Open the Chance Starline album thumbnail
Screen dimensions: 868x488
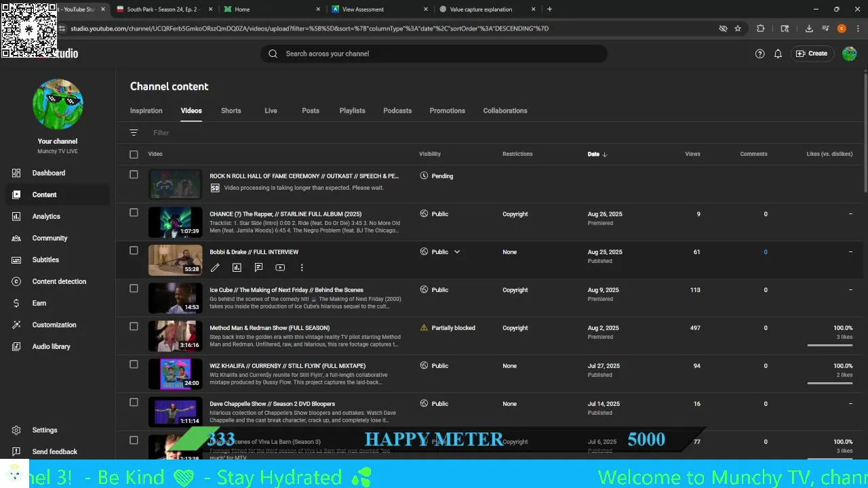pyautogui.click(x=175, y=222)
